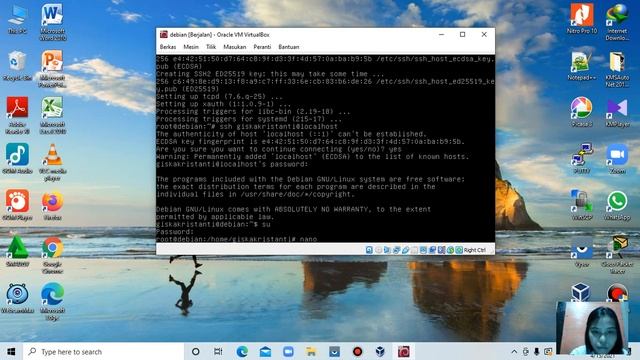Click the webcam video thumbnail overlay
Image resolution: width=640 pixels, height=360 pixels.
593,328
